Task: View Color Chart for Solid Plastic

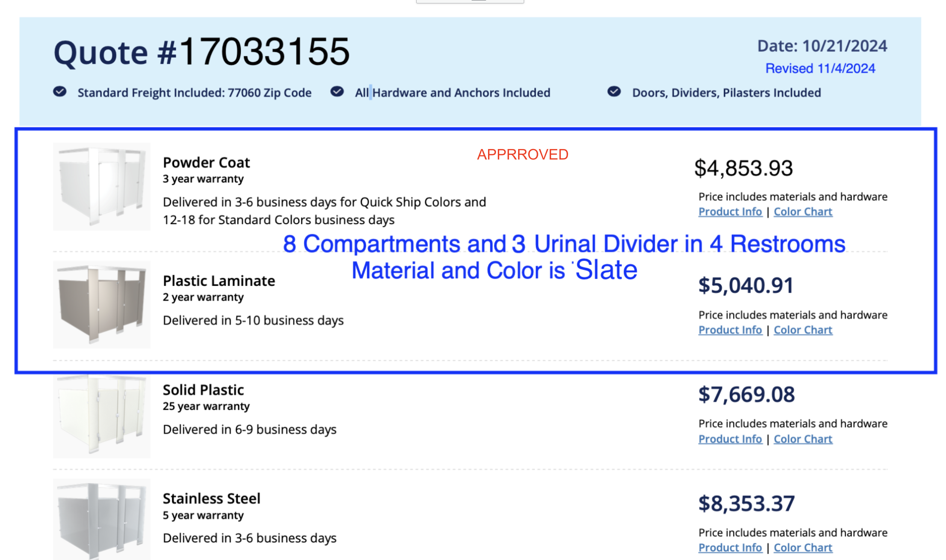Action: (x=803, y=439)
